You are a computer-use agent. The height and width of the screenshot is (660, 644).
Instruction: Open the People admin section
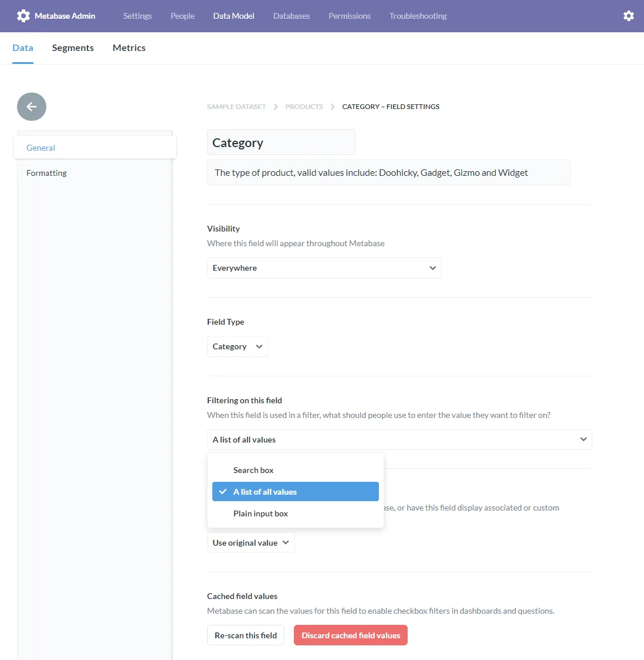click(182, 16)
